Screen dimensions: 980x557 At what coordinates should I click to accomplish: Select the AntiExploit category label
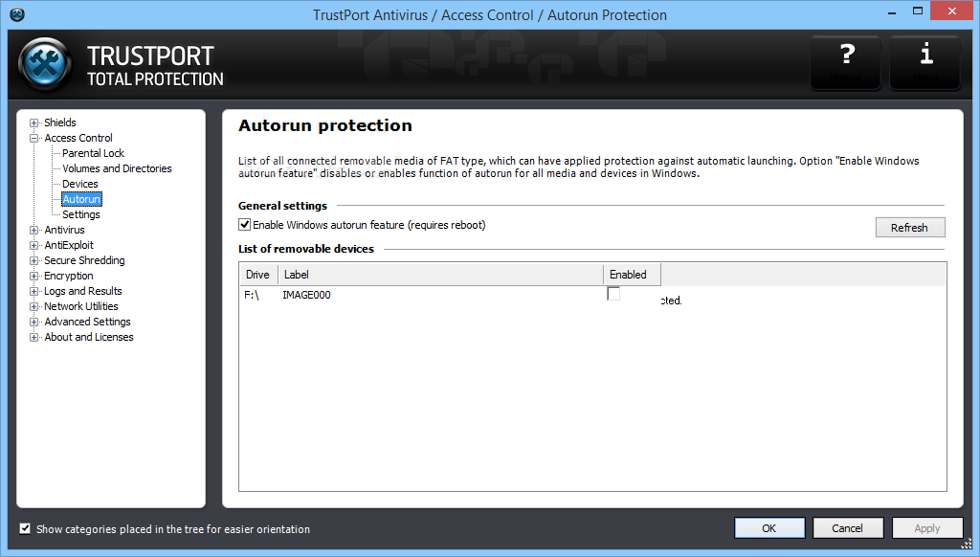[69, 245]
